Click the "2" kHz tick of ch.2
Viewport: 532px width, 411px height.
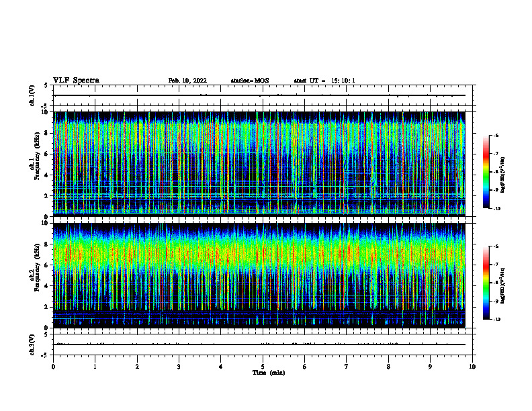[x=46, y=307]
